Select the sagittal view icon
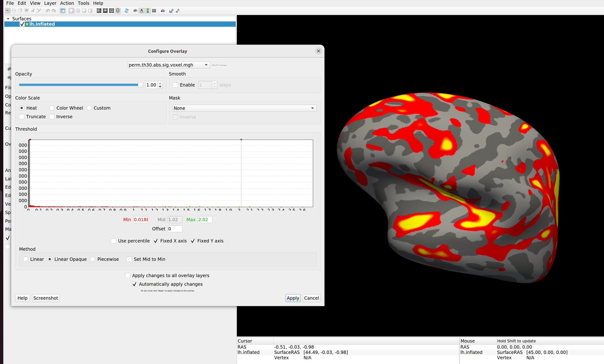 (99, 11)
